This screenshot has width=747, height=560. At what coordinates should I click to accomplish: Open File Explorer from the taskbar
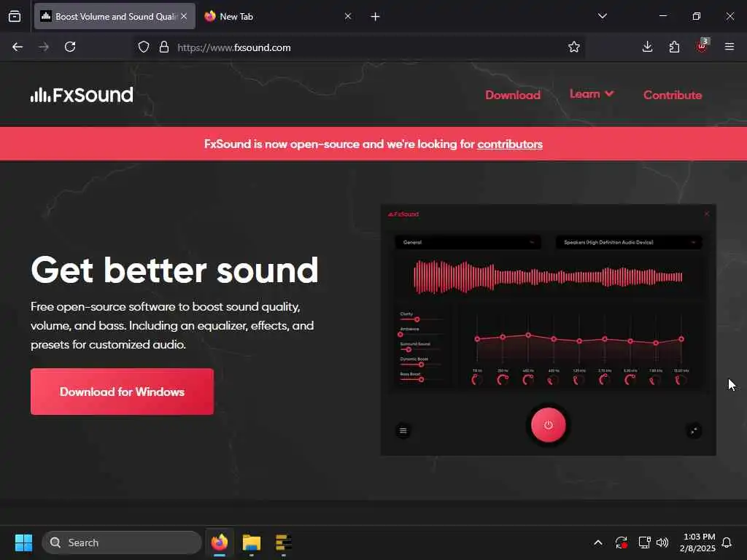pos(252,542)
